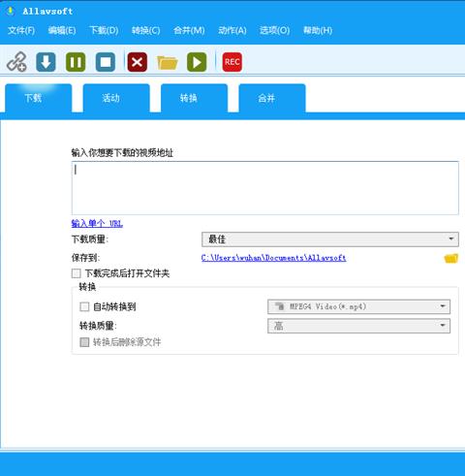This screenshot has height=476, width=465.
Task: Open the 选项(O) menu
Action: [x=275, y=30]
